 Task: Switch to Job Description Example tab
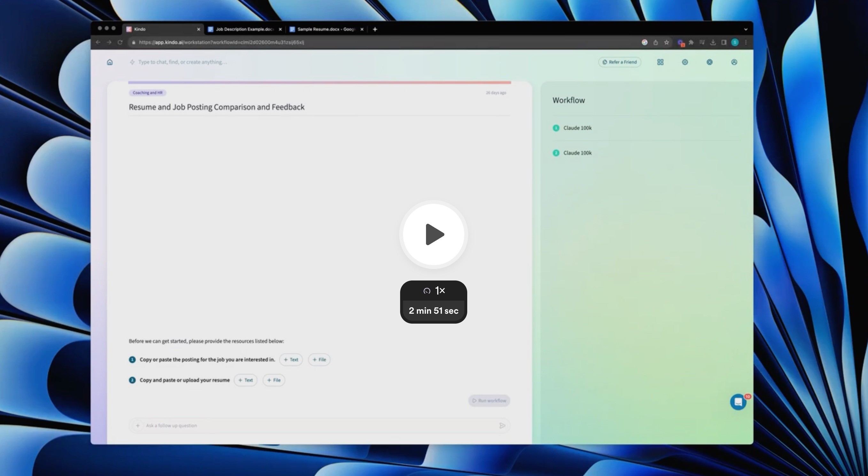click(244, 29)
